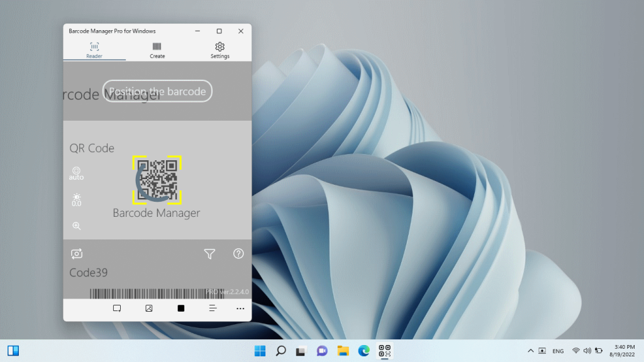The width and height of the screenshot is (644, 362).
Task: View scan history using the list icon
Action: coord(213,308)
